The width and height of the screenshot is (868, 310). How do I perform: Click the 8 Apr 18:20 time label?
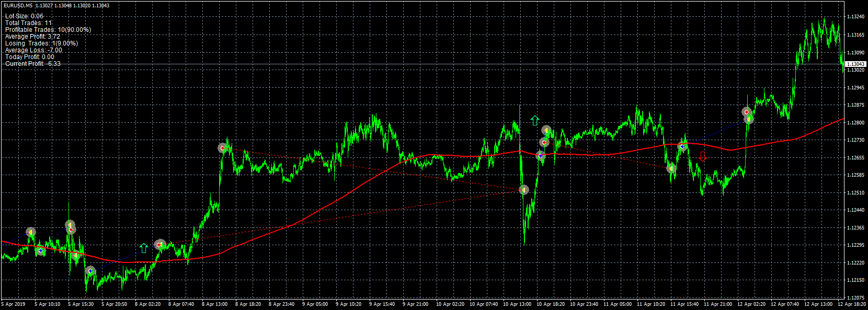tap(248, 304)
